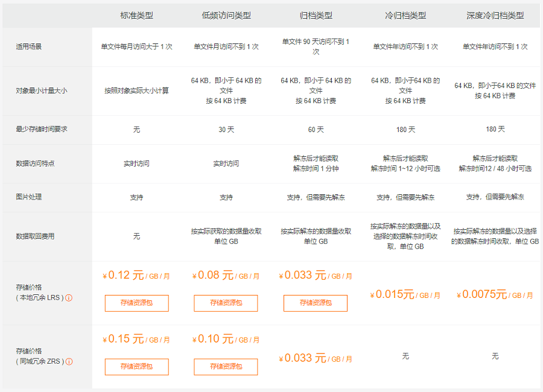Open 存储资源包 under 0.12 元 standard LRS price
Image resolution: width=543 pixels, height=392 pixels.
137,303
